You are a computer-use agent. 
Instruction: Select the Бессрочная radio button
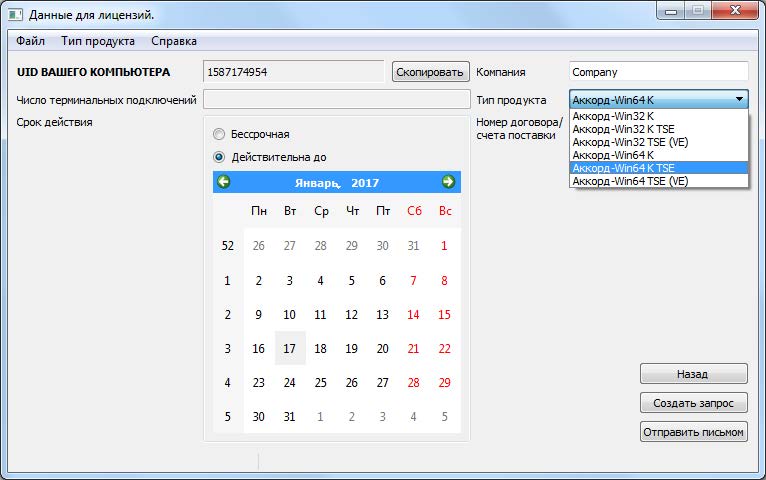(219, 134)
